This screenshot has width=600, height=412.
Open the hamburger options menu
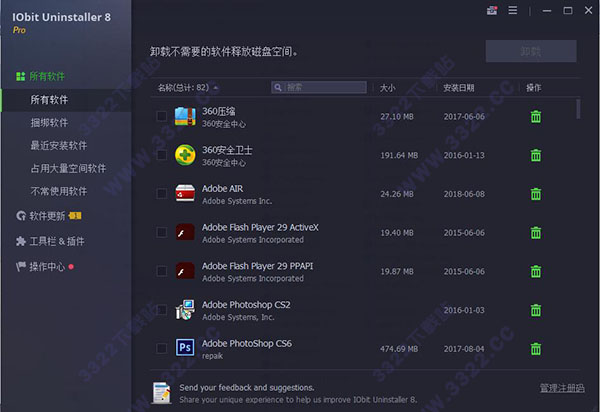point(513,10)
